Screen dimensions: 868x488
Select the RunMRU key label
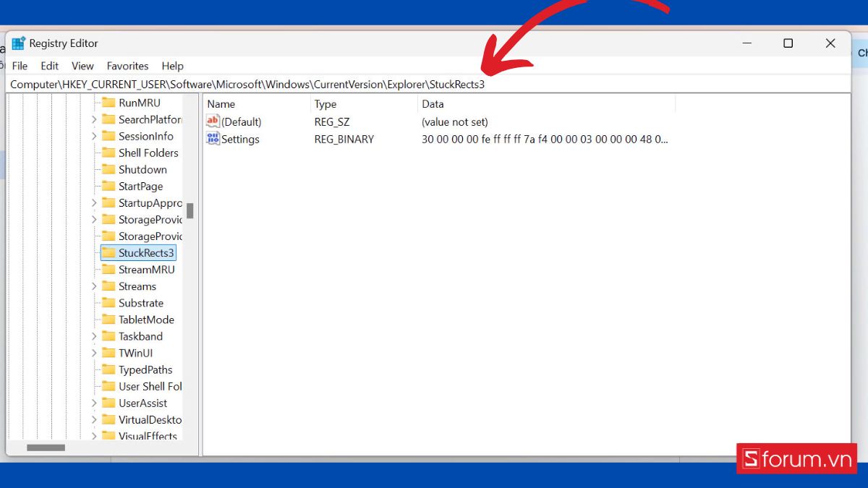click(140, 103)
